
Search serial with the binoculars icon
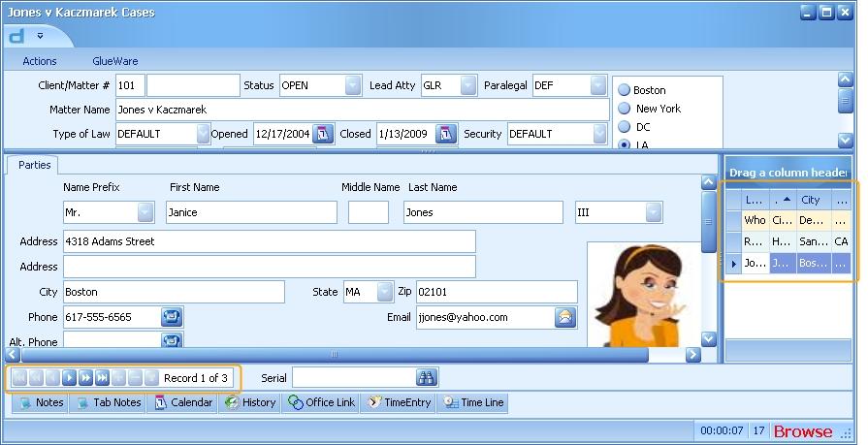pyautogui.click(x=427, y=378)
